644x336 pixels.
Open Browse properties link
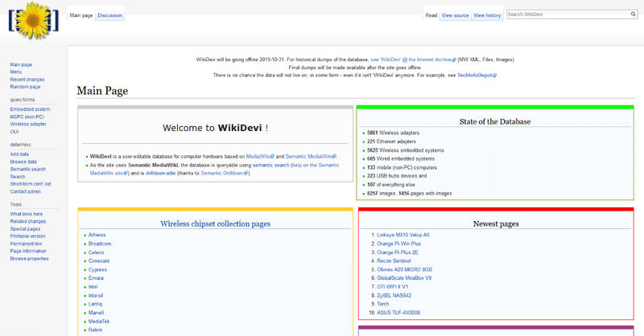pos(29,259)
